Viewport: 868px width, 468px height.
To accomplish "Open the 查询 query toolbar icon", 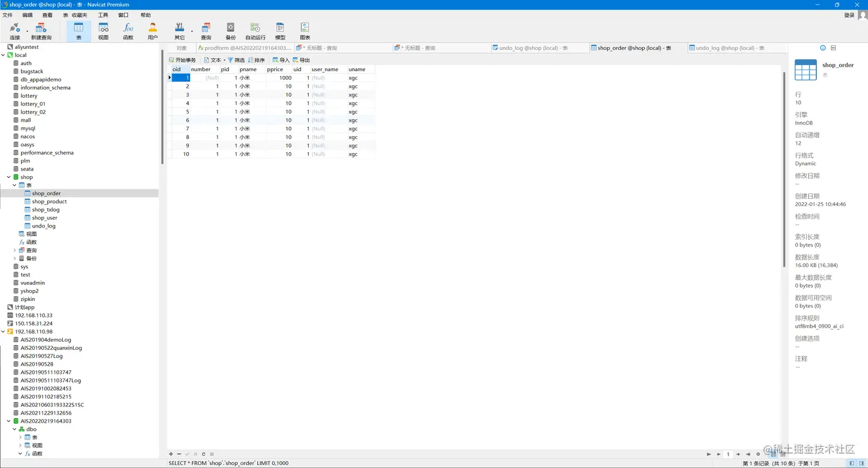I will pos(206,31).
